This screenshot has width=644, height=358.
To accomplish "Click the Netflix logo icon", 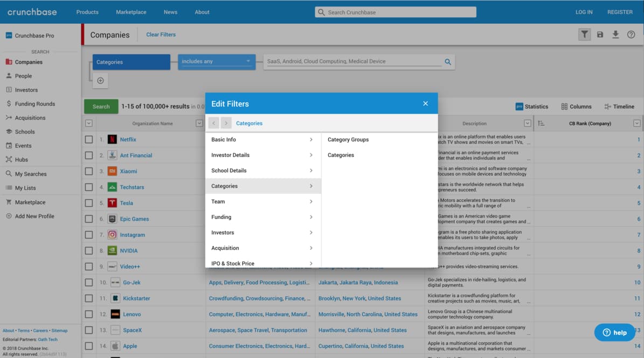I will pos(112,139).
